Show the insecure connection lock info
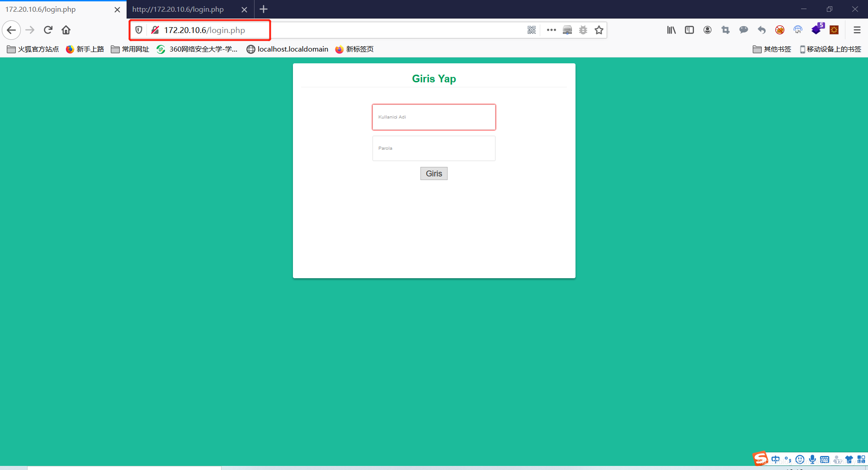The width and height of the screenshot is (868, 470). [155, 30]
